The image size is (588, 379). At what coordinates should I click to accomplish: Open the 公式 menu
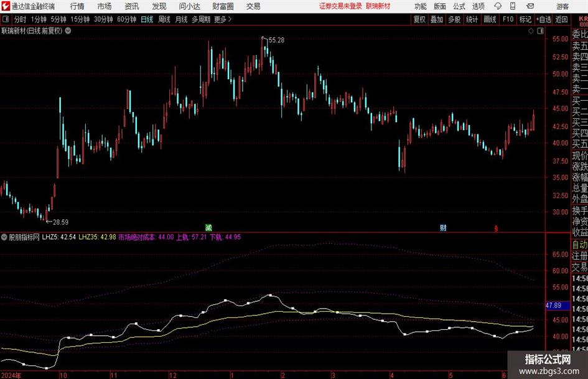[x=459, y=6]
